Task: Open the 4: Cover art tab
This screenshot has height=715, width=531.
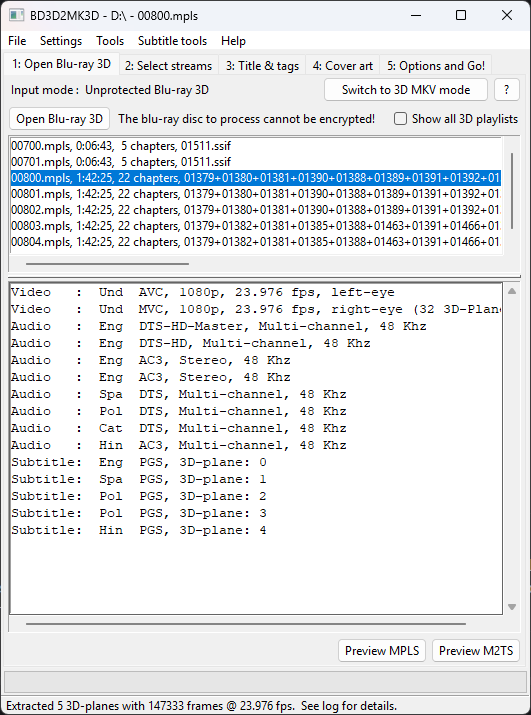Action: pyautogui.click(x=343, y=66)
